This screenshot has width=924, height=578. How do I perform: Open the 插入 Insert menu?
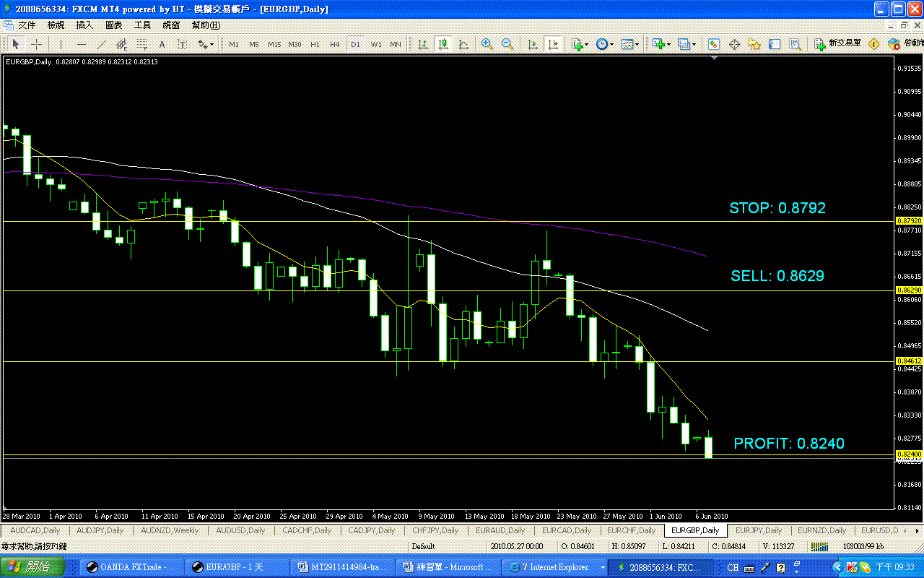pos(83,24)
